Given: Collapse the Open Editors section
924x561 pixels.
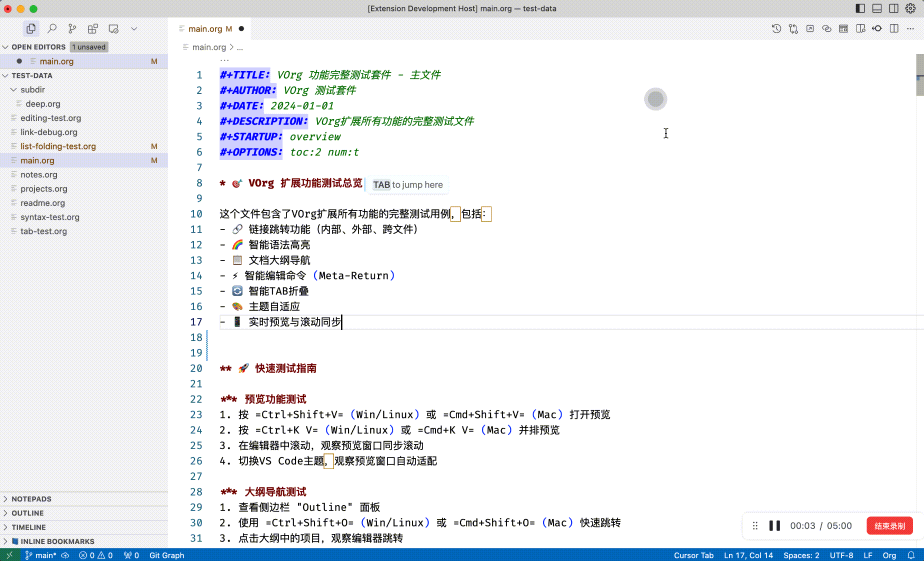Looking at the screenshot, I should [x=5, y=47].
